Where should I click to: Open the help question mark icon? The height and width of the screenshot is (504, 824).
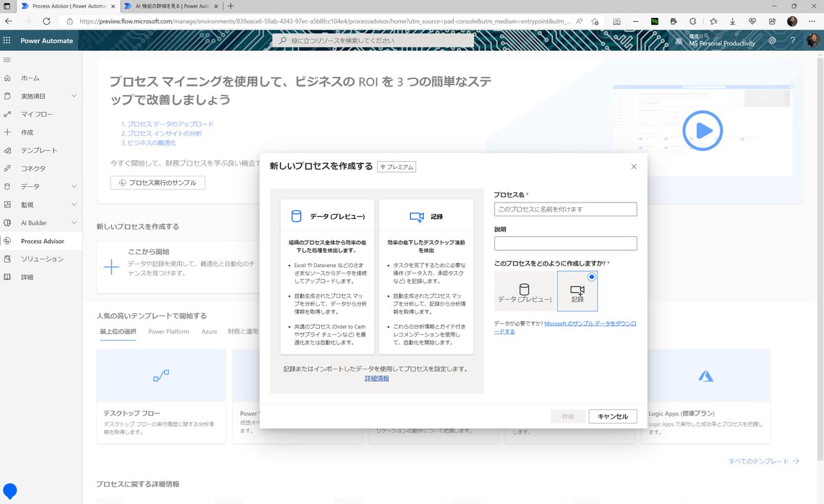pyautogui.click(x=792, y=41)
